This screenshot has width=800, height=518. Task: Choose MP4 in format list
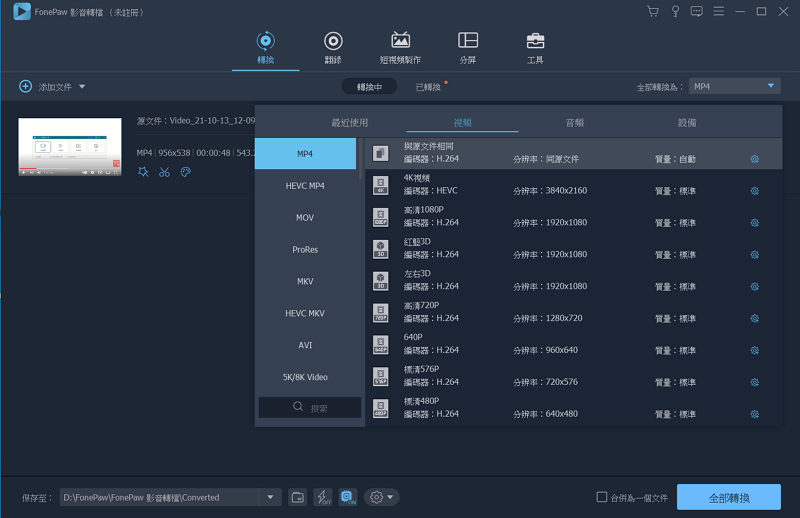[305, 154]
